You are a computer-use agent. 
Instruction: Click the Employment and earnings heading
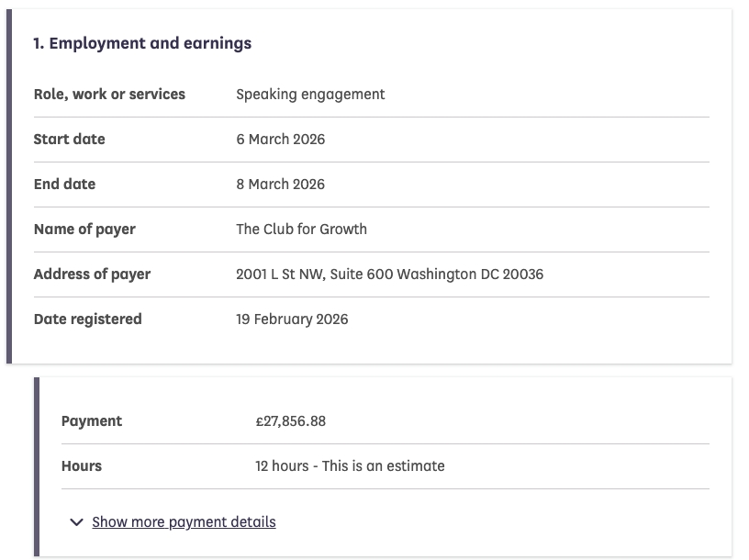click(142, 43)
